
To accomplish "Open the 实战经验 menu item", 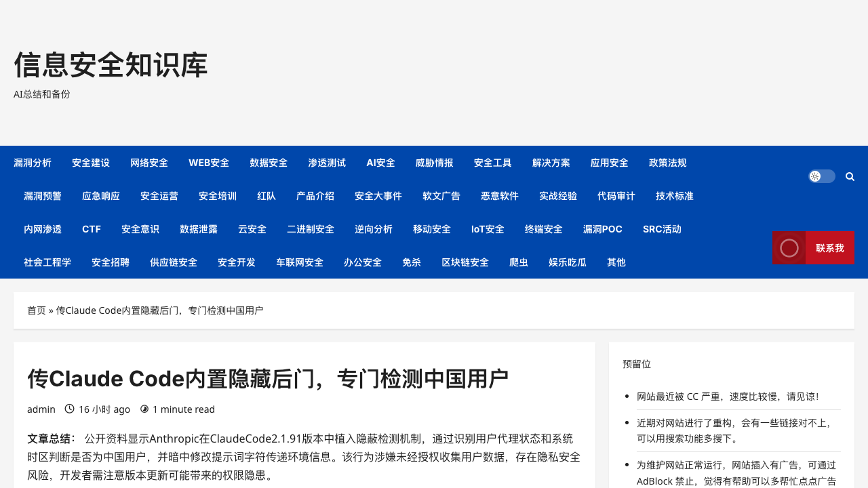I will 558,196.
